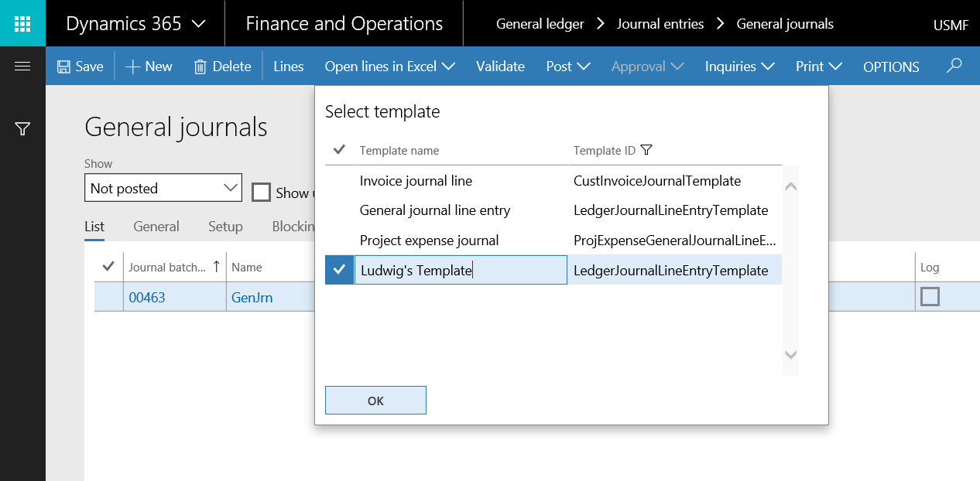Switch to the General tab
The height and width of the screenshot is (481, 980).
156,227
